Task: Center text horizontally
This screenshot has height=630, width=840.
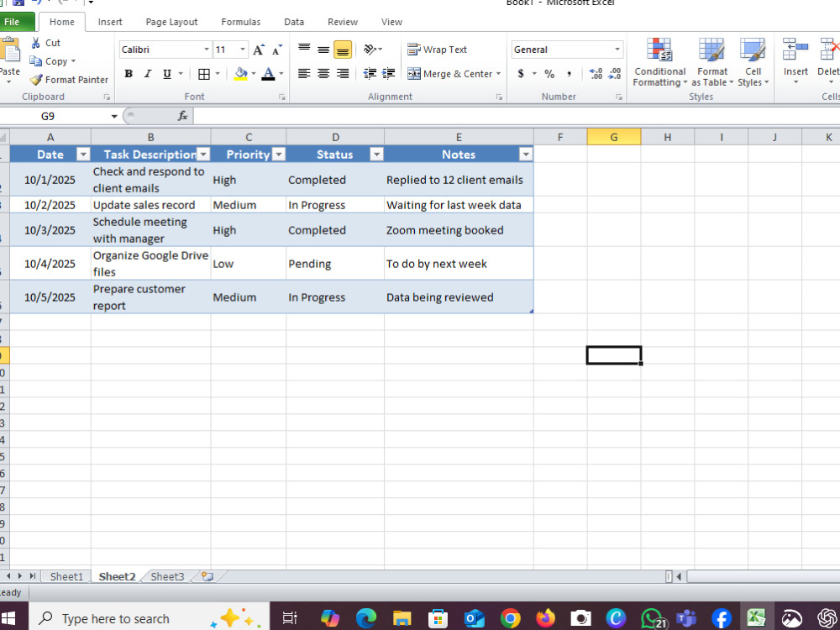Action: 323,74
